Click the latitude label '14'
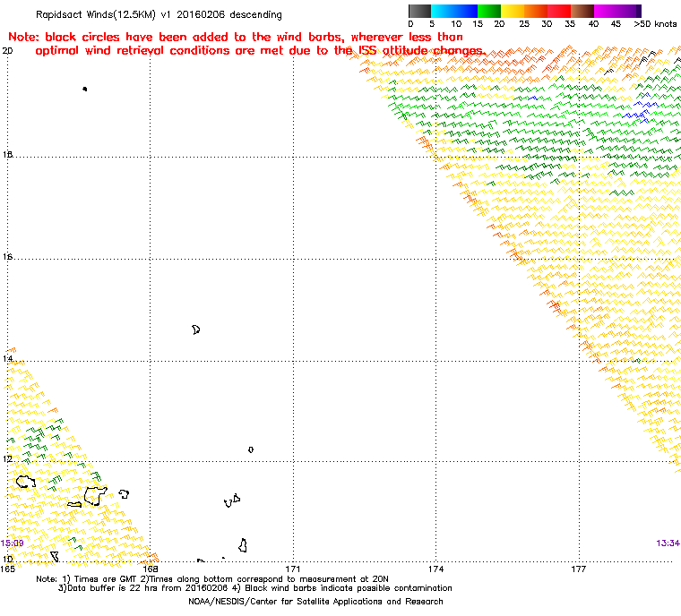Image resolution: width=681 pixels, height=616 pixels. [x=7, y=358]
